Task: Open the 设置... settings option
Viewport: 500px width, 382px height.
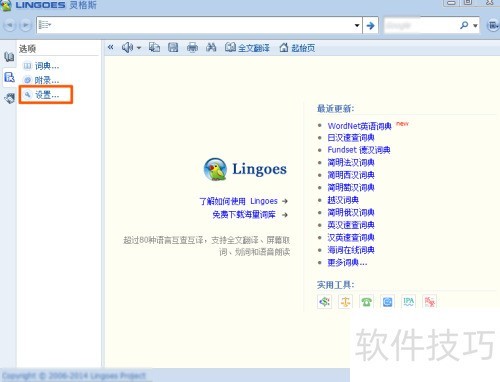Action: (x=41, y=95)
